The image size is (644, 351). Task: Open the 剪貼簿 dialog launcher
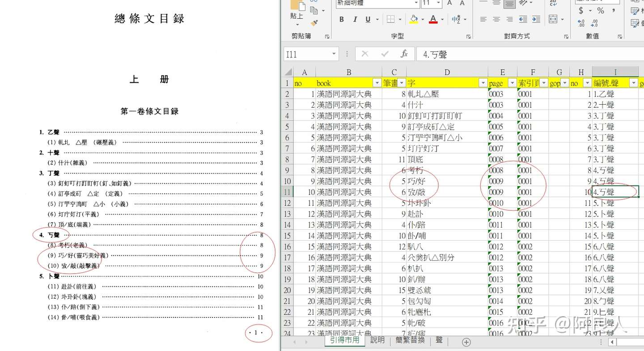click(327, 36)
